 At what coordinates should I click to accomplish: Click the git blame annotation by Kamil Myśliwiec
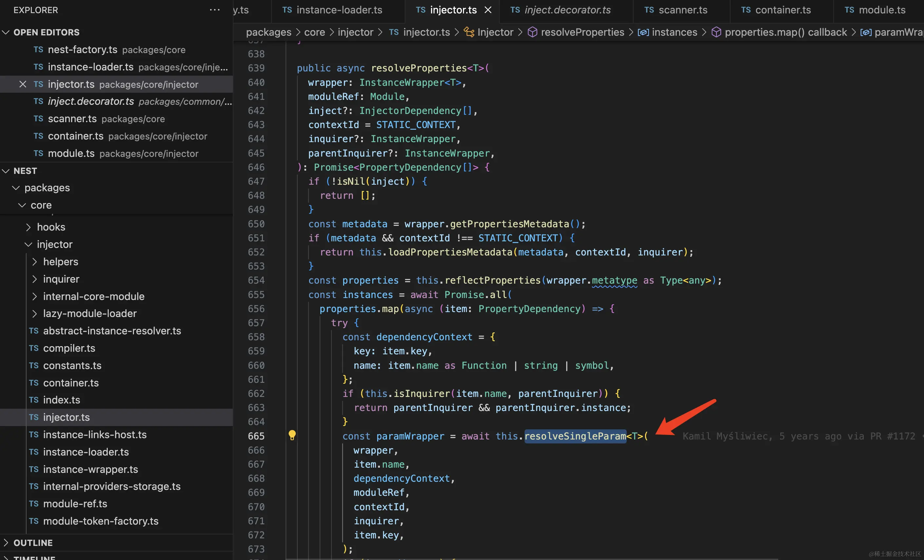(x=799, y=436)
